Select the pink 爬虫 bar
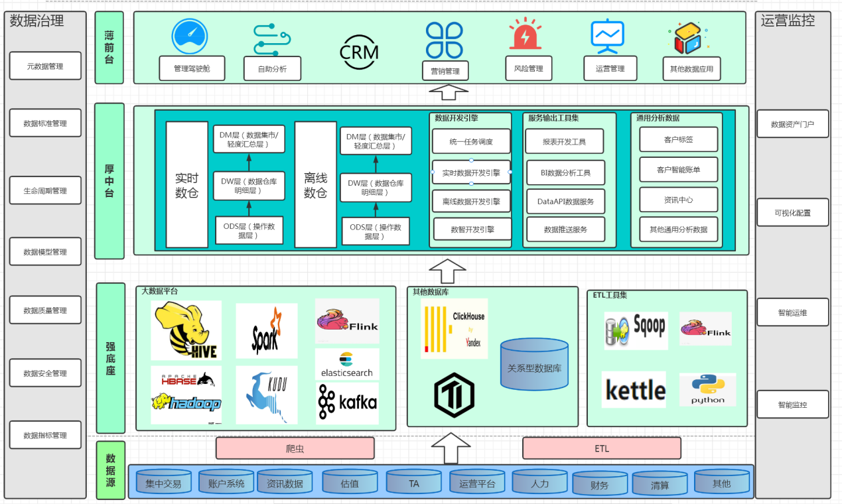Screen dimensions: 842x504 pos(295,448)
